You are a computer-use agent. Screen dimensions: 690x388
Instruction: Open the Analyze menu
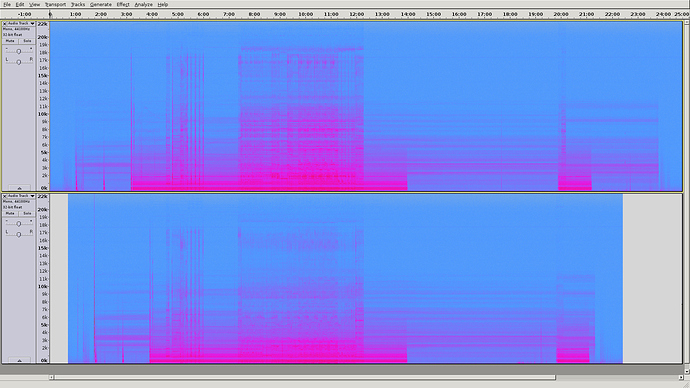143,4
